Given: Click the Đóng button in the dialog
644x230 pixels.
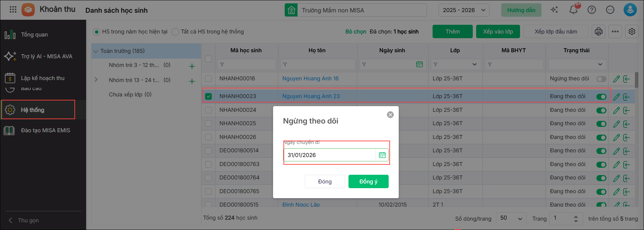Looking at the screenshot, I should (325, 181).
